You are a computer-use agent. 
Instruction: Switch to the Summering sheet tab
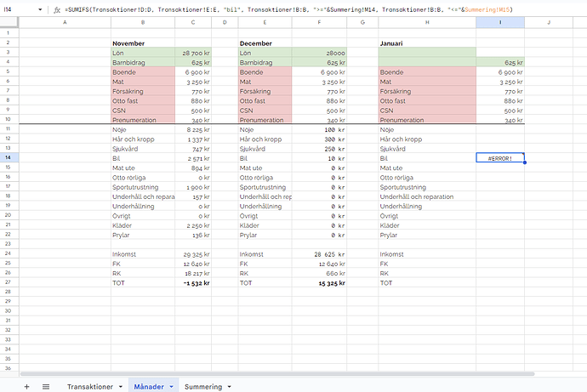(202, 386)
